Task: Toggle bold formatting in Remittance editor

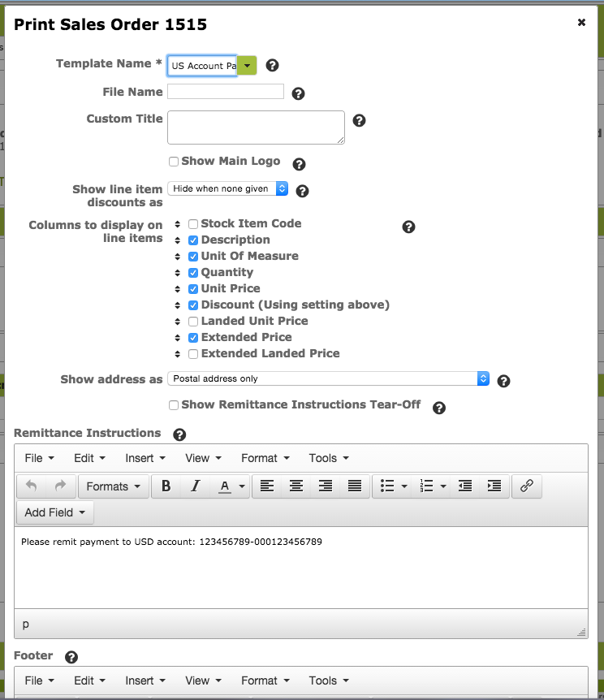Action: (166, 486)
